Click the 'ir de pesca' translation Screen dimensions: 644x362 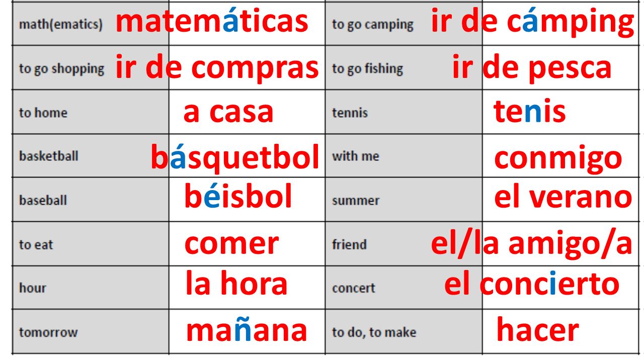[x=532, y=68]
